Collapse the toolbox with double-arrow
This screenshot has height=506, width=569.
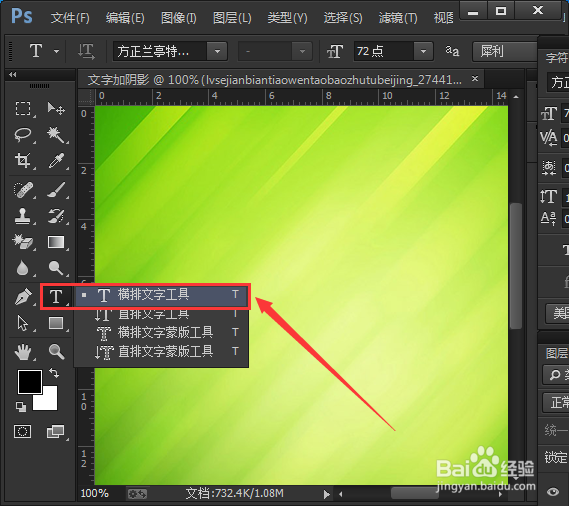pos(13,75)
